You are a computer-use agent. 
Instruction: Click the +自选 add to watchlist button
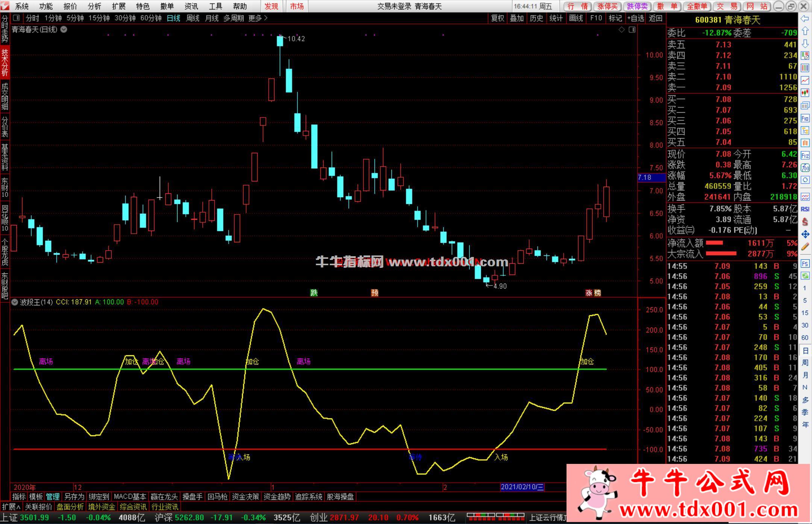tap(636, 18)
